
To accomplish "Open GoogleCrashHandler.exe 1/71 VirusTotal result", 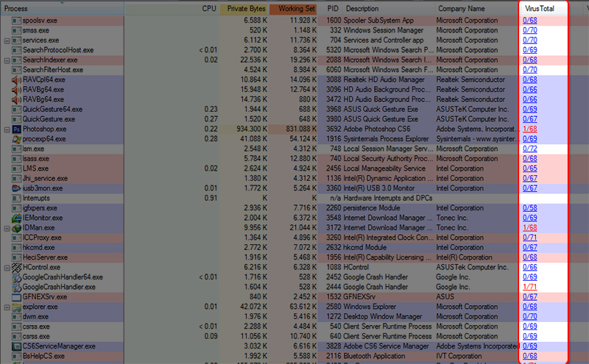I will 529,287.
